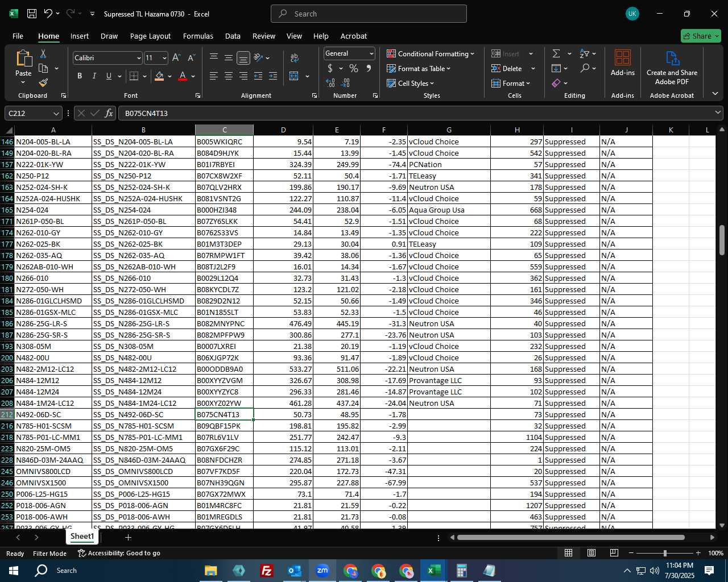Click the AutoSum sigma icon
The height and width of the screenshot is (582, 728).
click(x=556, y=53)
